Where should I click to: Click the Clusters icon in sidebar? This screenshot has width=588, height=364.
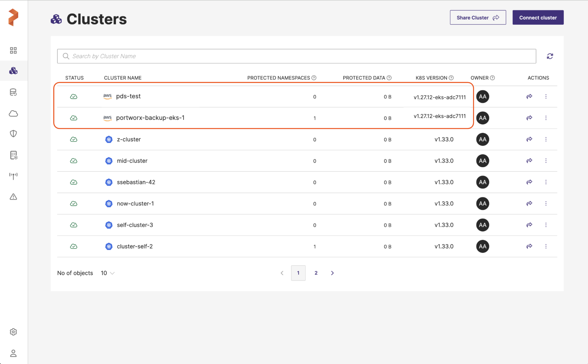pos(13,71)
